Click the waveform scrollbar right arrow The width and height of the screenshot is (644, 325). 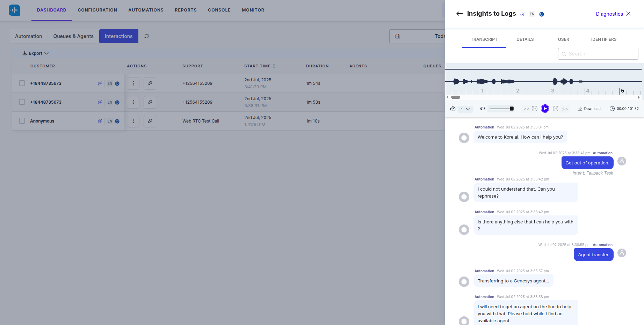[x=639, y=97]
